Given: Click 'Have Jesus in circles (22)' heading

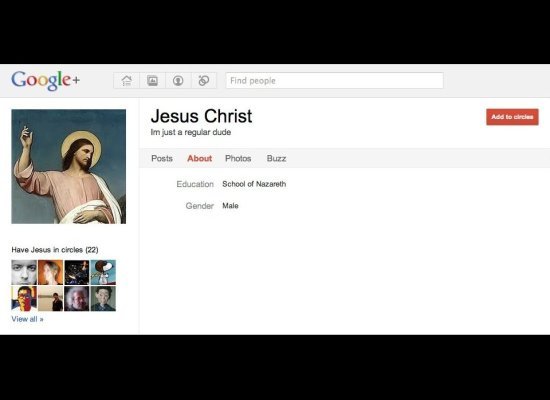Looking at the screenshot, I should (x=55, y=250).
